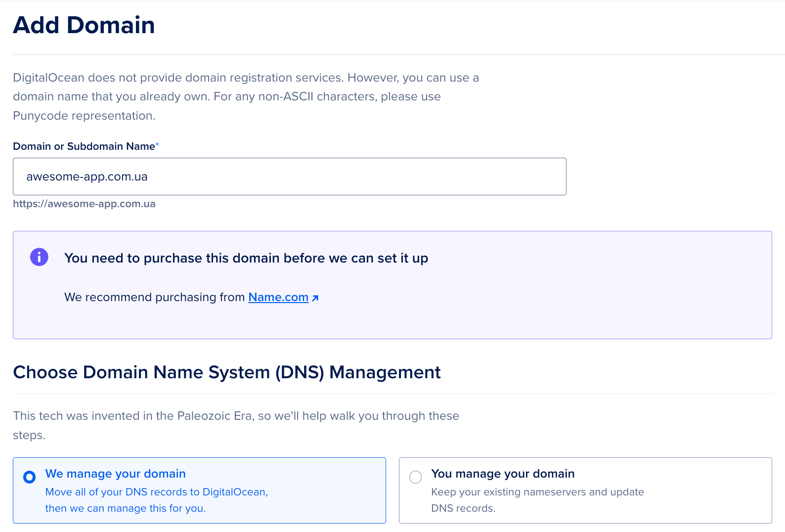Click the DigitalOcean domain registration description paragraph
785x532 pixels.
coord(246,96)
